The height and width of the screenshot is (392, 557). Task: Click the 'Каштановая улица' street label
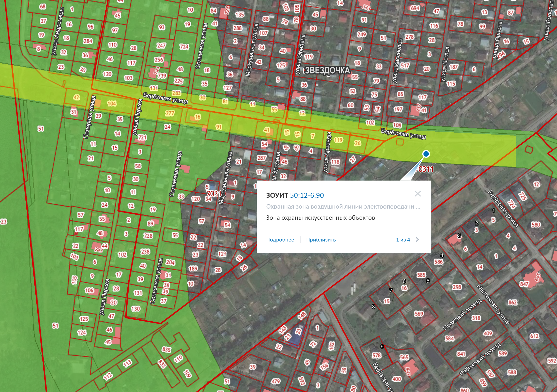[493, 304]
